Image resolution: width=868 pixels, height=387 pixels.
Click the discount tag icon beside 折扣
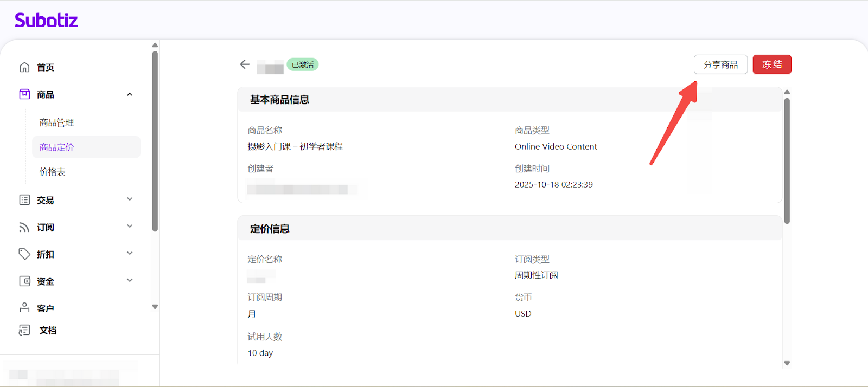[x=24, y=254]
